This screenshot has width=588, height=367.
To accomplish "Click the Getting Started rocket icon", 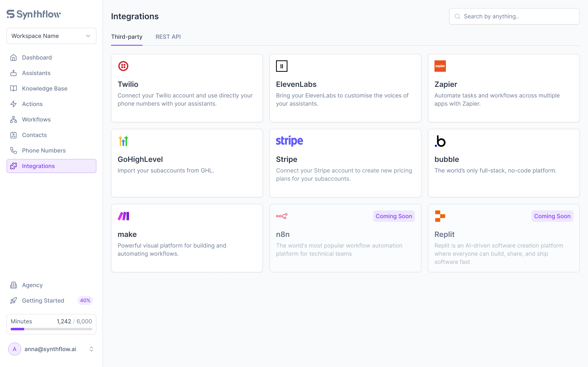I will click(14, 301).
